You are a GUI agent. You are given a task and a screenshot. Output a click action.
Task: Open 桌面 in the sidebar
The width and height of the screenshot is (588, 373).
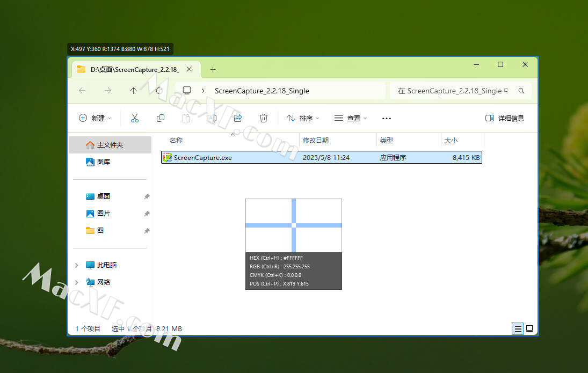pos(104,196)
